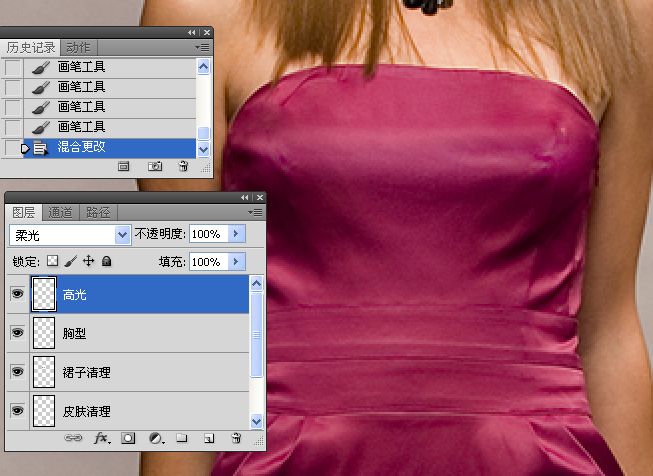The width and height of the screenshot is (653, 476).
Task: Open Layers panel flyout menu
Action: 255,212
